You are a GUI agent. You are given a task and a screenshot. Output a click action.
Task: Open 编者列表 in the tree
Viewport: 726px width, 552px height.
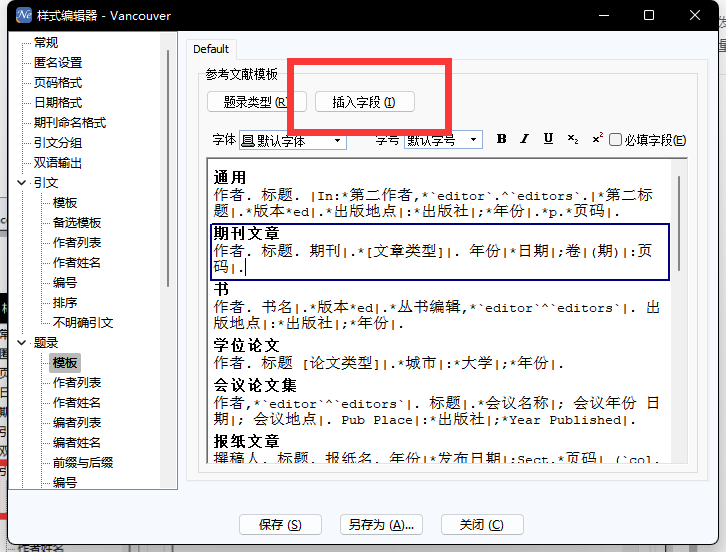point(77,422)
